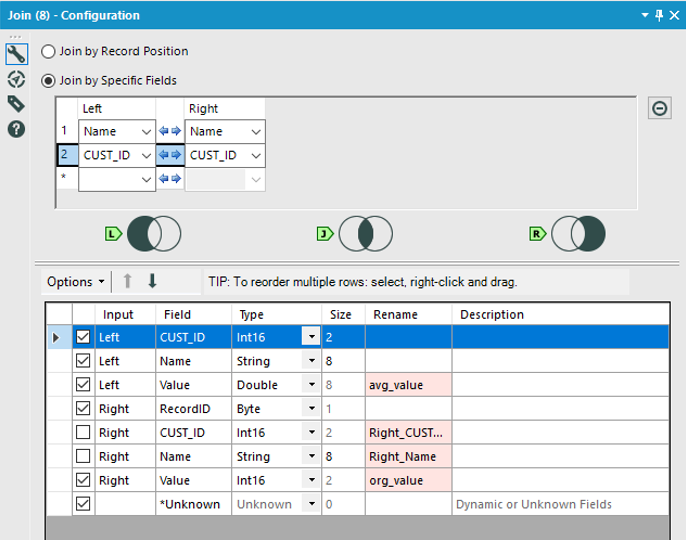
Task: Click the Annotation tag icon
Action: pos(16,104)
